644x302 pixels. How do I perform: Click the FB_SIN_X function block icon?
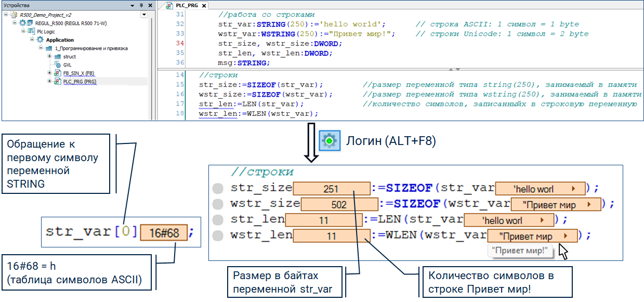pyautogui.click(x=58, y=73)
